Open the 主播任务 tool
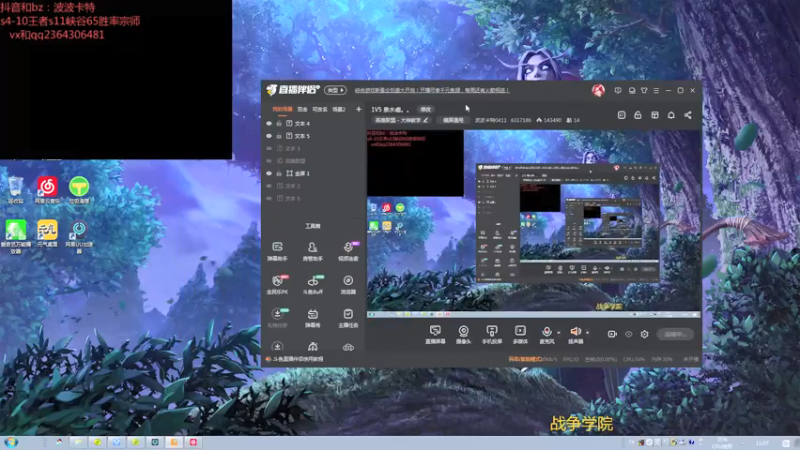This screenshot has width=800, height=450. click(x=348, y=317)
